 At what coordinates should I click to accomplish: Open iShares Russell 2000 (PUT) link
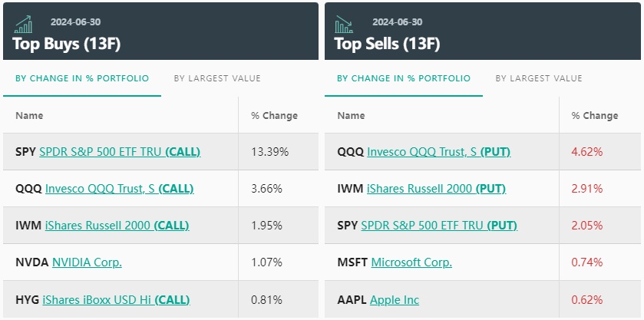[437, 189]
